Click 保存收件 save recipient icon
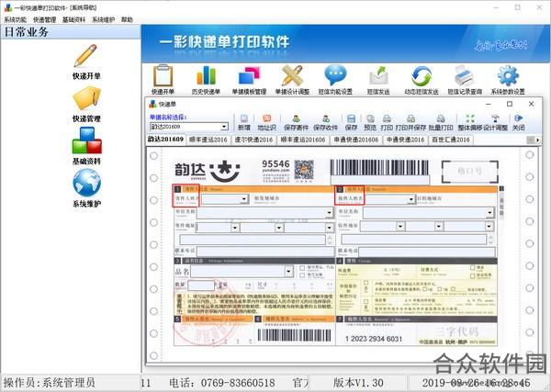This screenshot has height=392, width=551. click(326, 118)
